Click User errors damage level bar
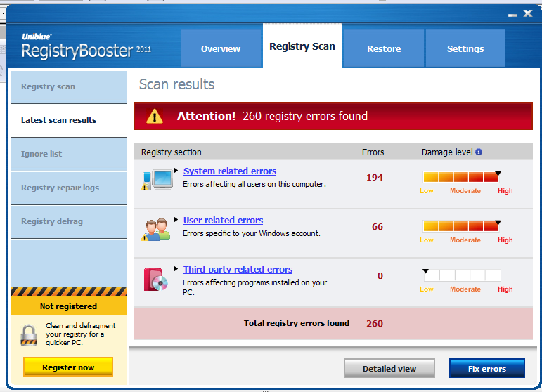The width and height of the screenshot is (542, 392). tap(461, 226)
